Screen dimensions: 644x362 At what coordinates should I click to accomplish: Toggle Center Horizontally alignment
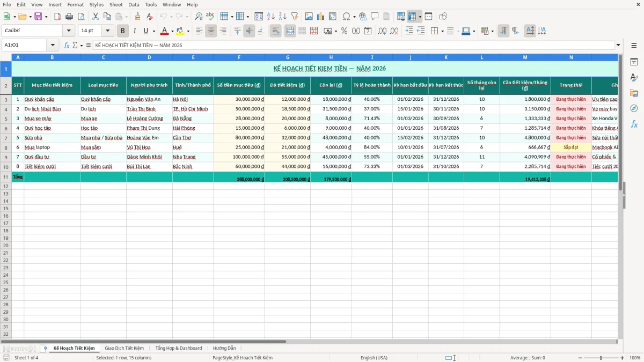211,31
